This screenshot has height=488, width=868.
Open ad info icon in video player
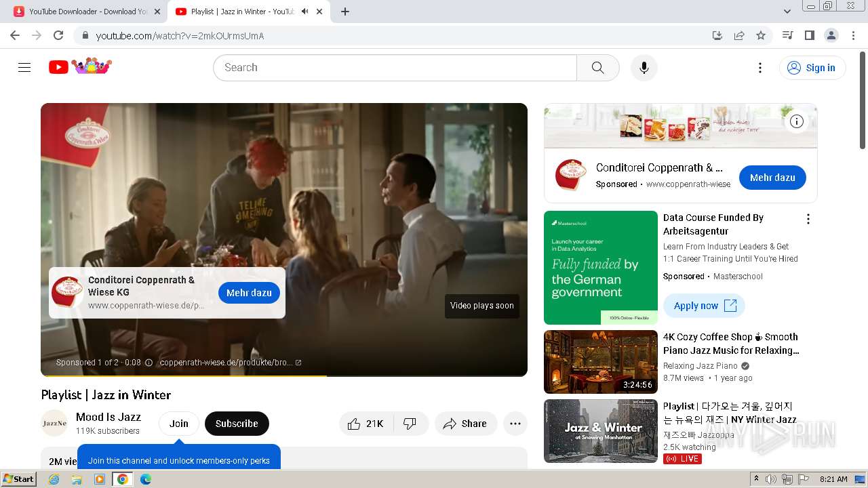click(x=149, y=363)
